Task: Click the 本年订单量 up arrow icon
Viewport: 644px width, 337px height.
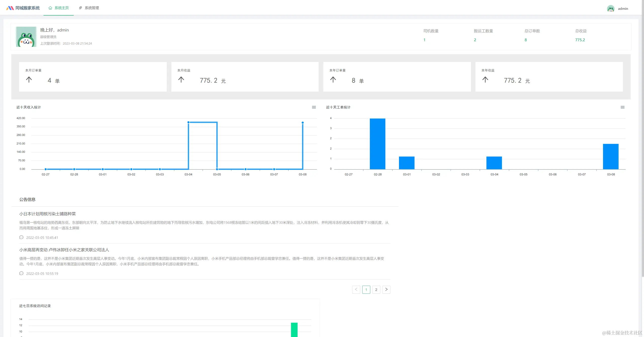Action: (x=333, y=80)
